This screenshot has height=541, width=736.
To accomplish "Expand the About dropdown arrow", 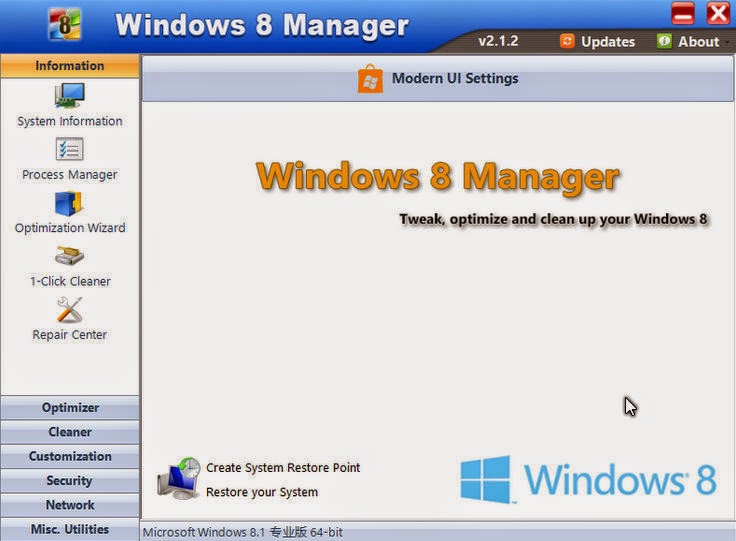I will tap(728, 42).
